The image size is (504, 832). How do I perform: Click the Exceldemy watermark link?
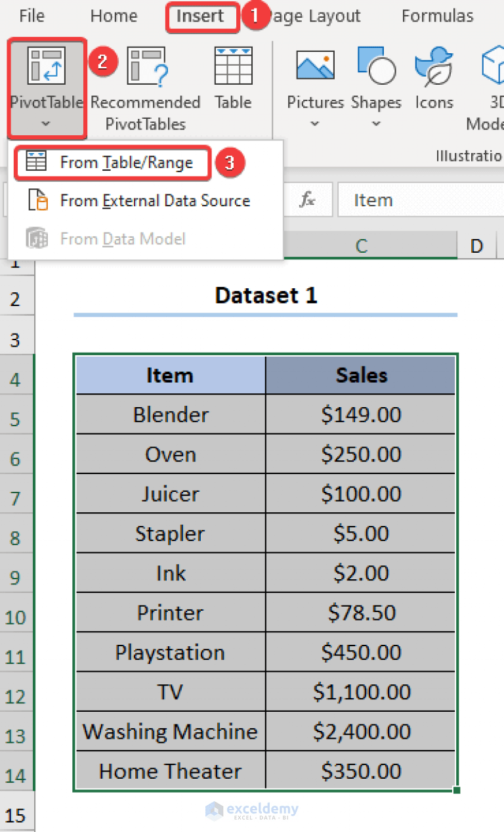click(253, 812)
